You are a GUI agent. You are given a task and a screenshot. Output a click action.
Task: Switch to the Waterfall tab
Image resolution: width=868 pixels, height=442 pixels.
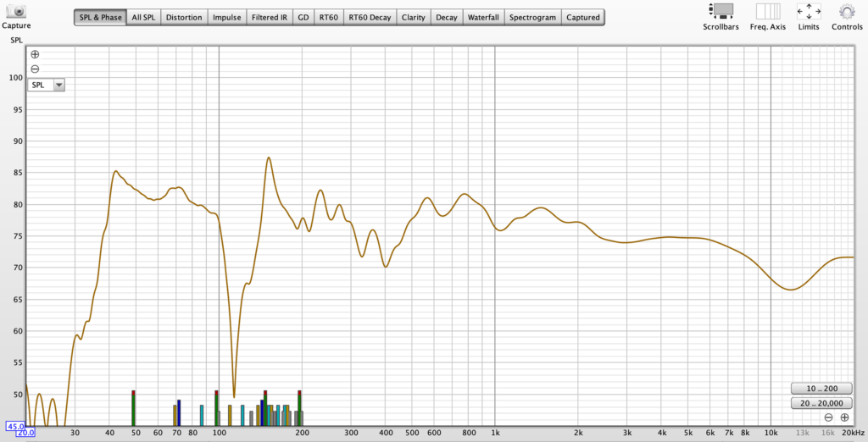484,17
